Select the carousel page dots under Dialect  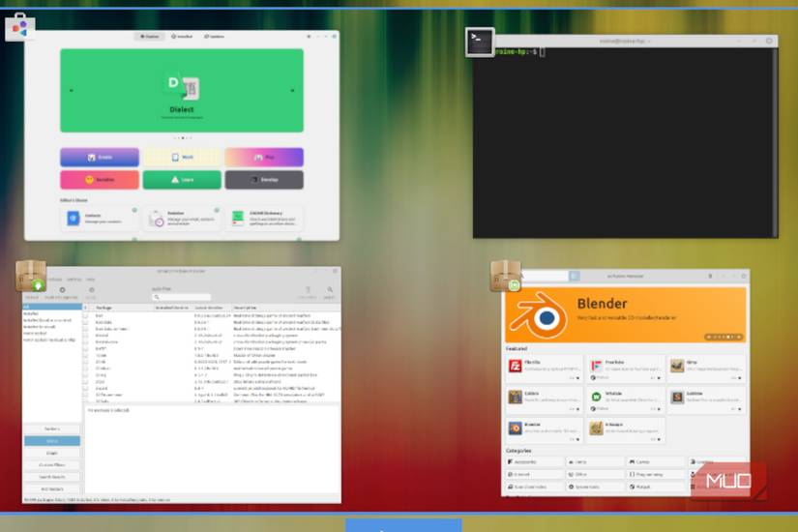click(x=182, y=138)
